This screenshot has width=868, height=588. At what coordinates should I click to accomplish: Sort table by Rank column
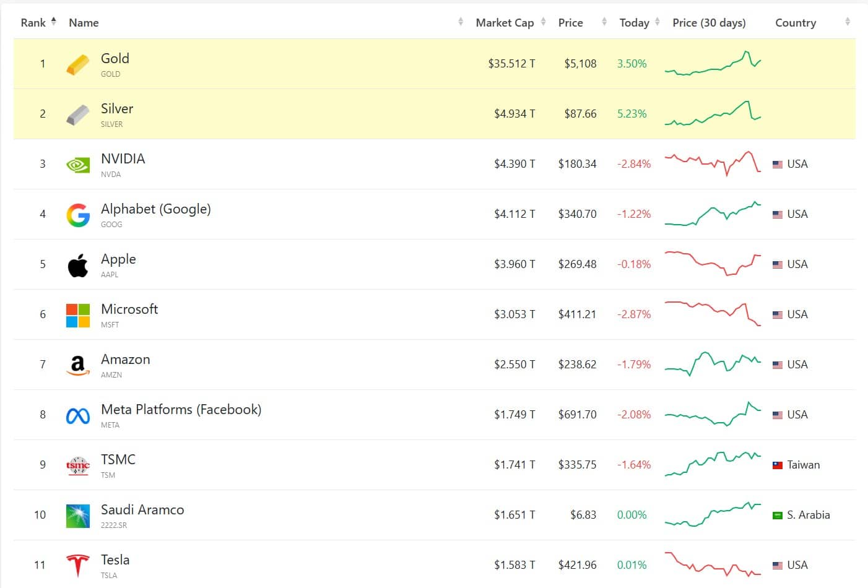[38, 22]
